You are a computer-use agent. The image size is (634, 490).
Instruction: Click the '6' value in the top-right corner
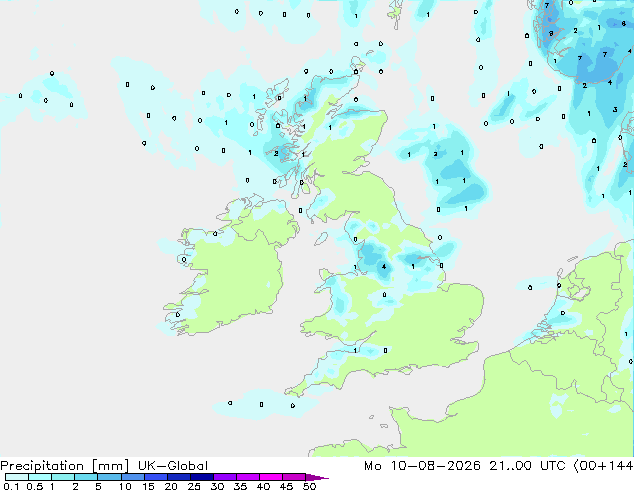(623, 24)
